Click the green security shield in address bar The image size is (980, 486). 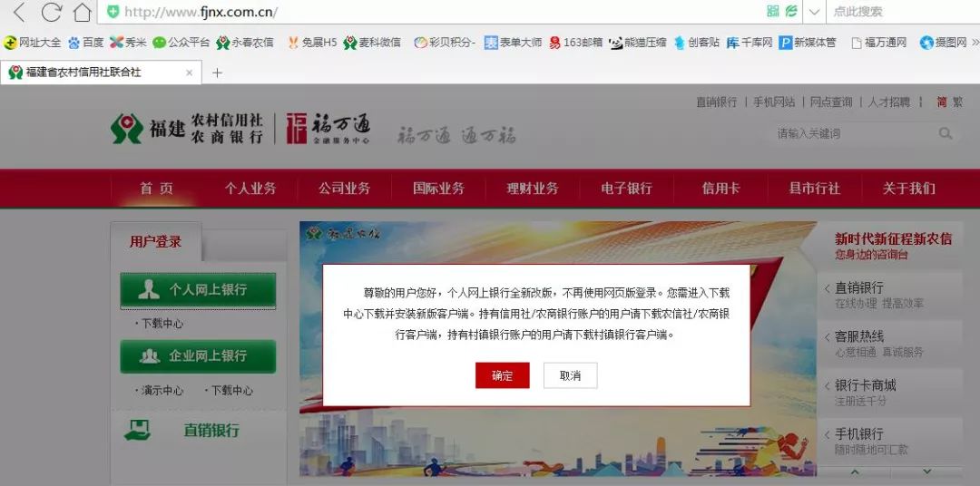113,11
